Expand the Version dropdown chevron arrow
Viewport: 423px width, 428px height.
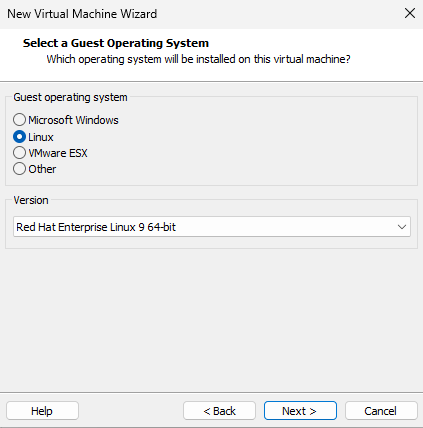[x=402, y=227]
